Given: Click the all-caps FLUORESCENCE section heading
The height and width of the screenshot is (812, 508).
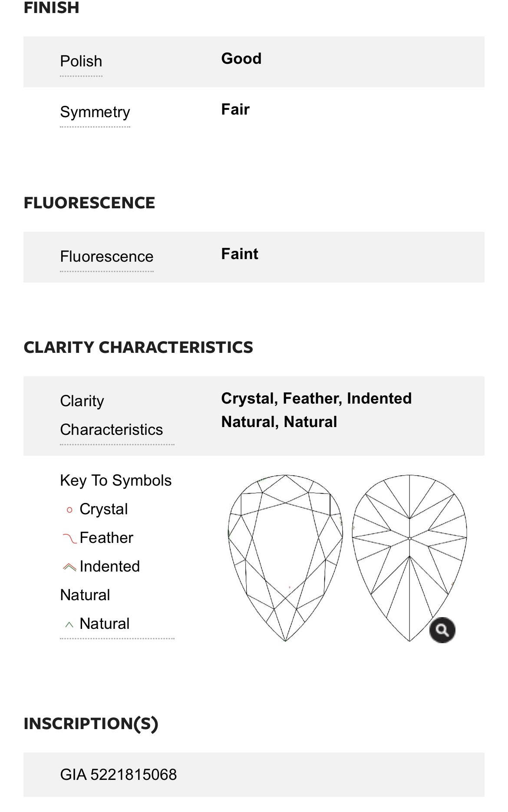Looking at the screenshot, I should click(x=89, y=203).
